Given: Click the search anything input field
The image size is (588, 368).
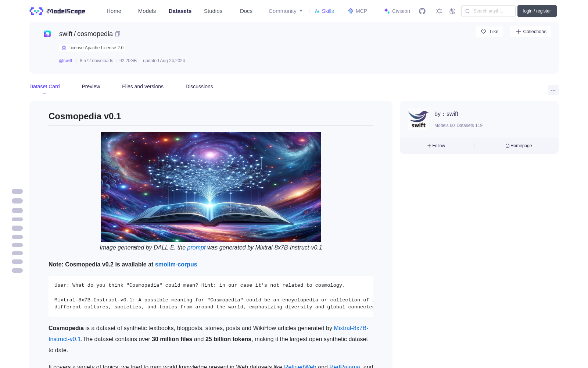Looking at the screenshot, I should (x=488, y=11).
